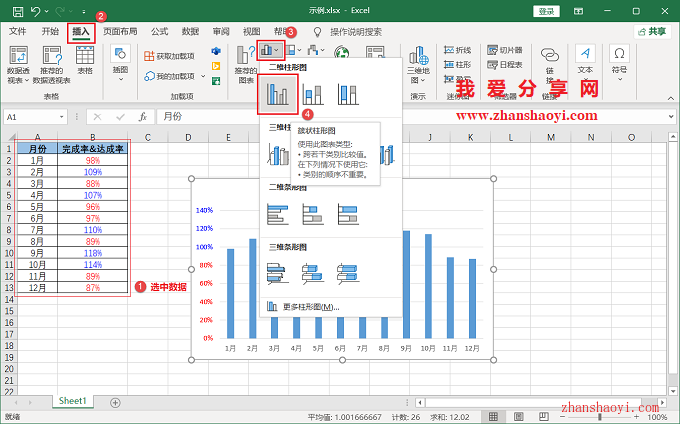Select the 3D 100% stacked bar chart icon

348,274
